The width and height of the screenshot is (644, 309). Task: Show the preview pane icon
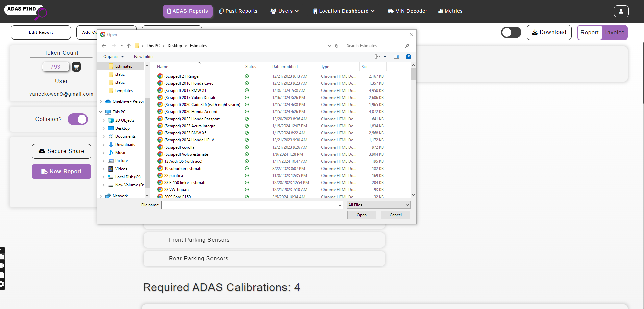coord(396,57)
